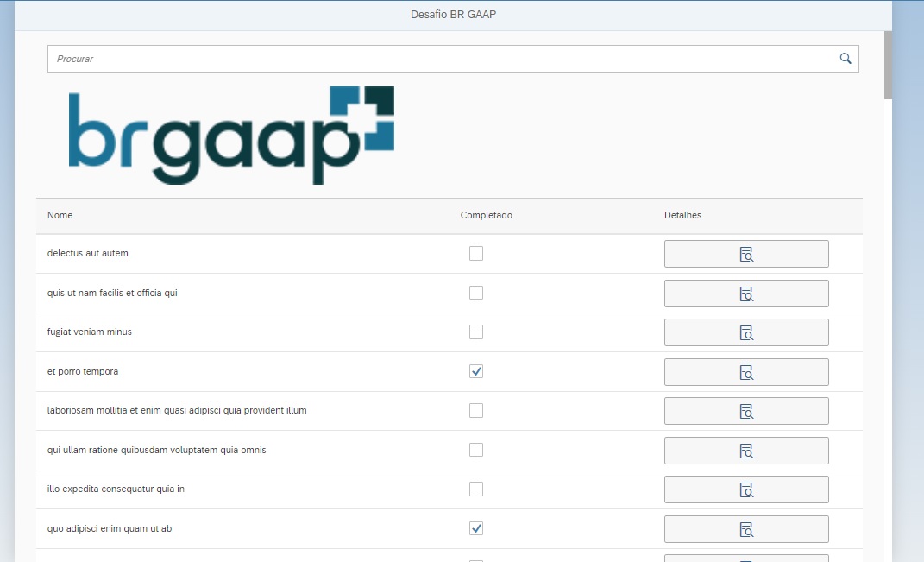
Task: Select the text 'delectus aut autem'
Action: pyautogui.click(x=87, y=253)
